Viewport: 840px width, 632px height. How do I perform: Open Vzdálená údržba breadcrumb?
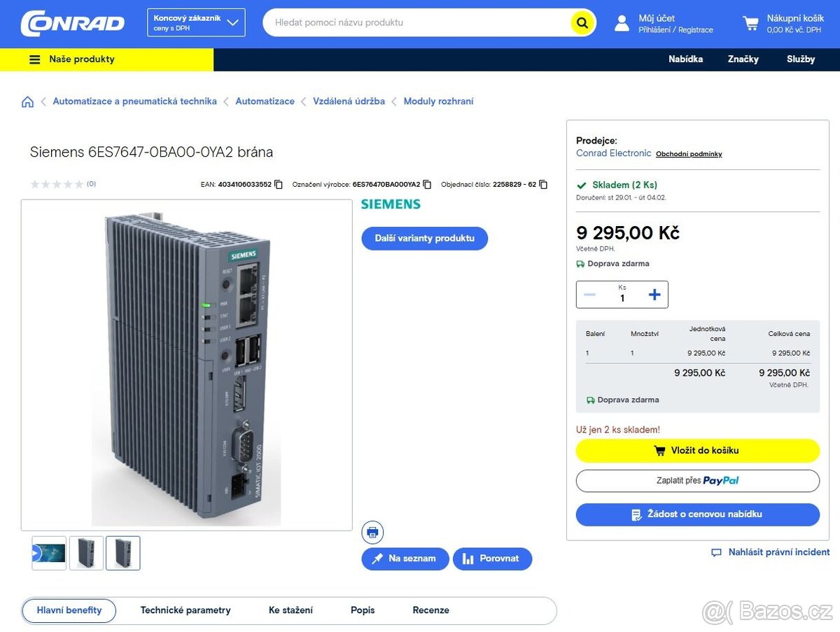click(349, 101)
